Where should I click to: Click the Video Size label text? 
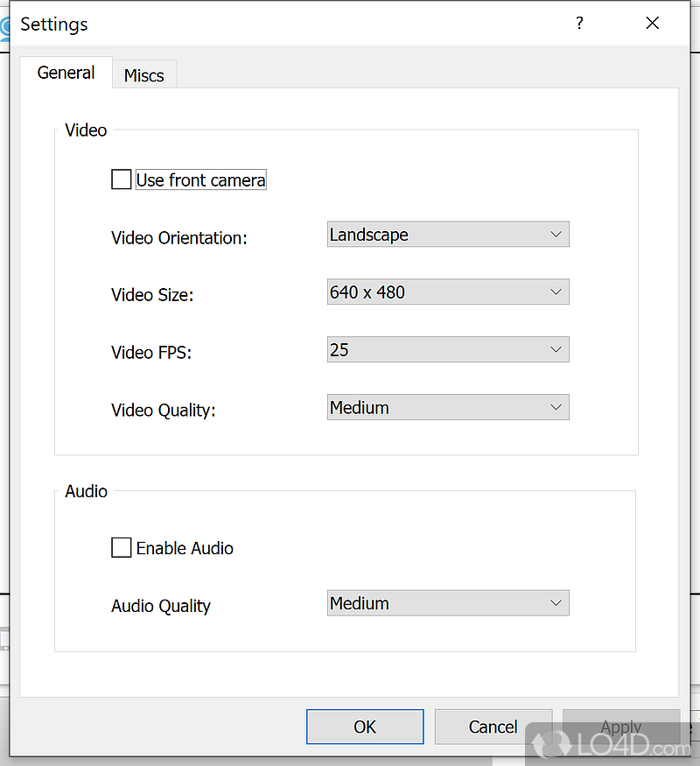point(152,296)
